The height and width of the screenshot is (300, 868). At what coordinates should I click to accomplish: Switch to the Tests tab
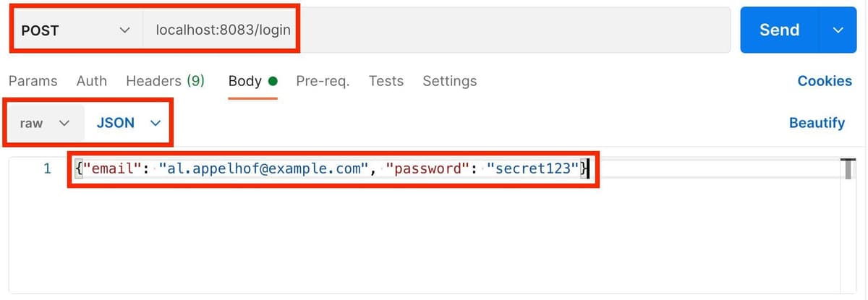tap(386, 81)
